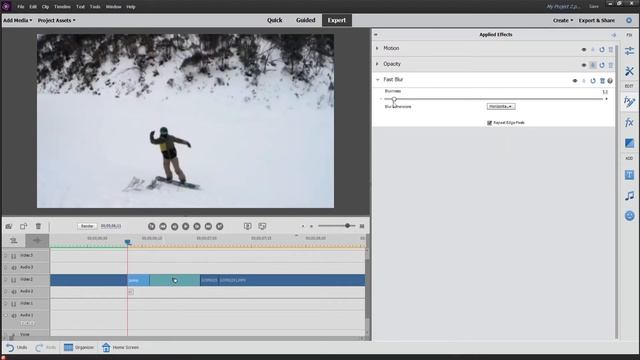Viewport: 640px width, 360px height.
Task: Toggle the Audio 3 track speaker icon
Action: (x=14, y=268)
